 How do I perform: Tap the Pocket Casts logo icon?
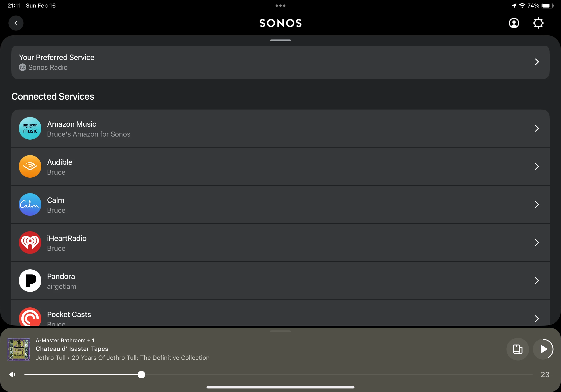[30, 317]
